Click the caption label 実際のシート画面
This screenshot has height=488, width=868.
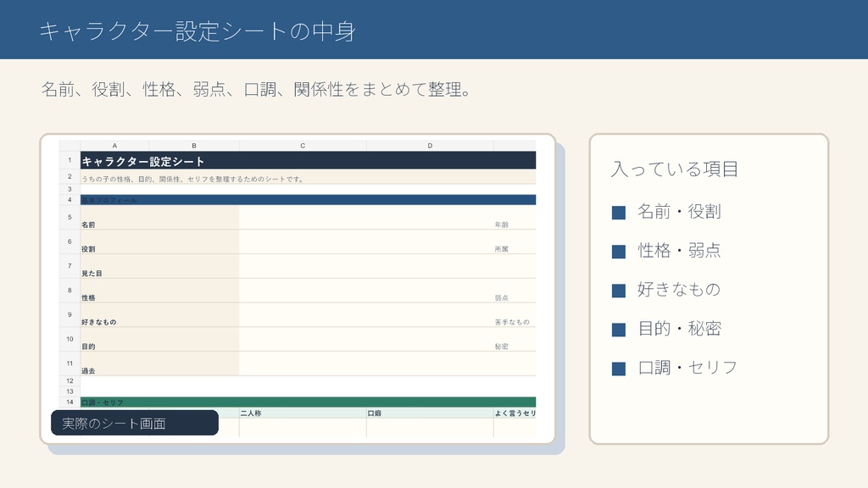135,423
